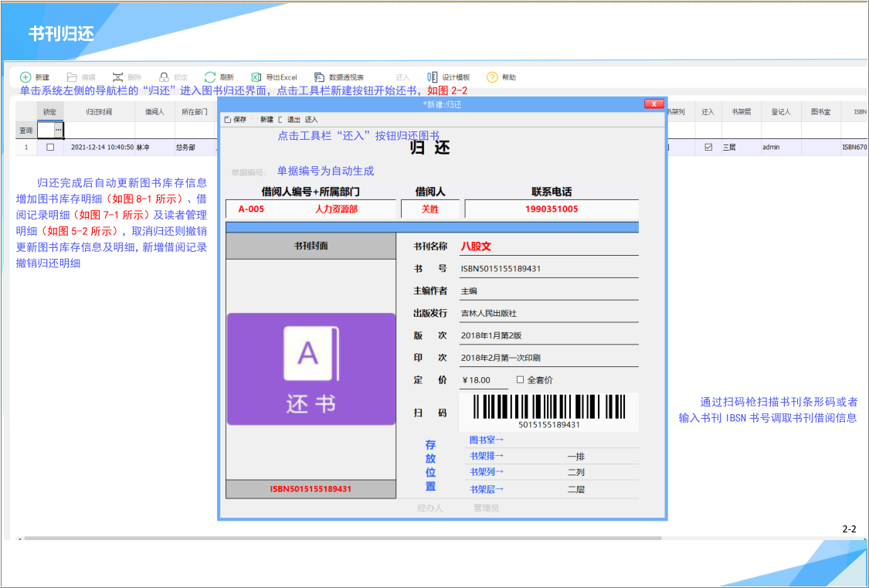The height and width of the screenshot is (588, 869).
Task: Click the 联系电话 field 1990351005
Action: [552, 209]
